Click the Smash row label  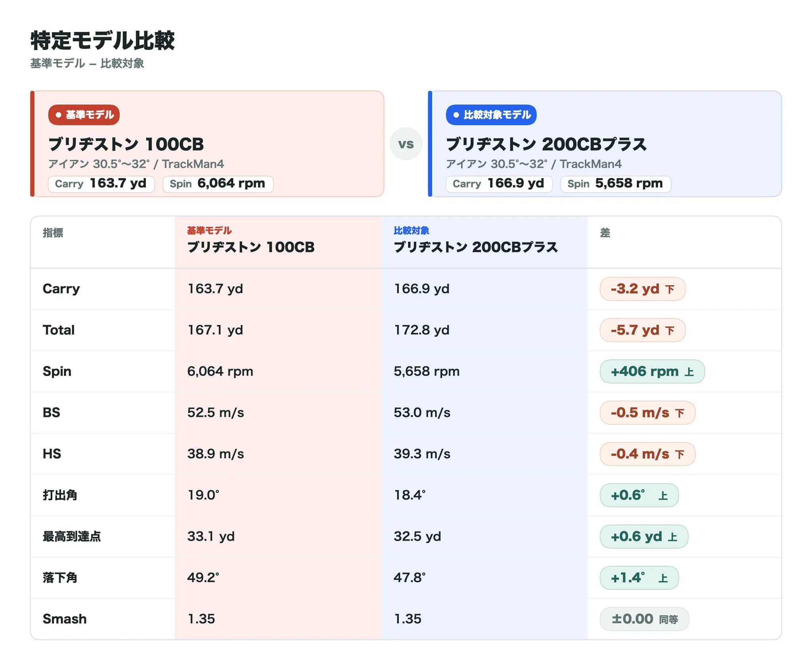coord(65,619)
